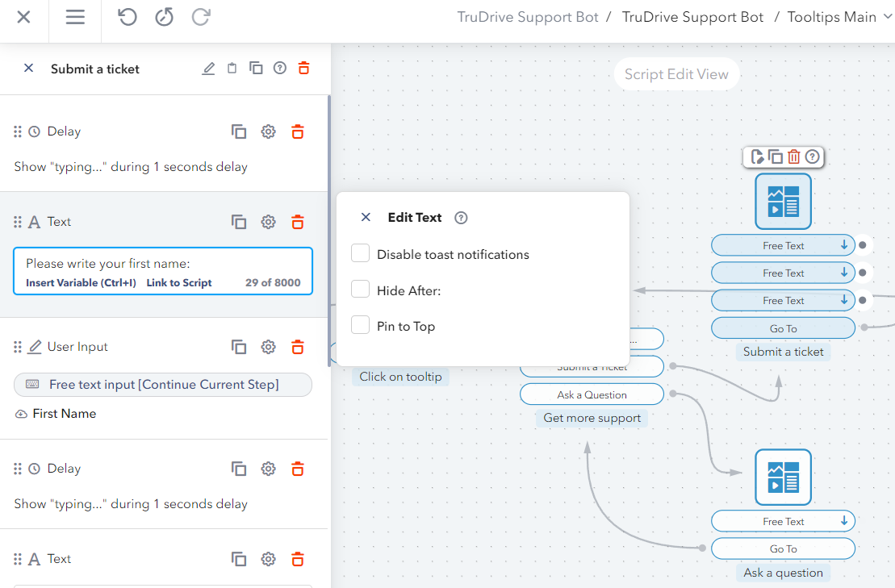Open settings of the bottom Text action
The image size is (895, 588).
coord(268,559)
